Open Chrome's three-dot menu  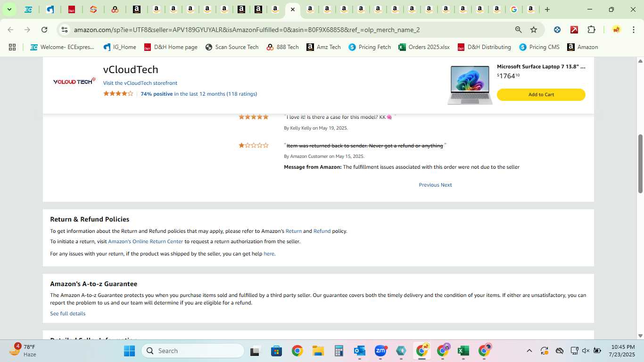click(633, 30)
